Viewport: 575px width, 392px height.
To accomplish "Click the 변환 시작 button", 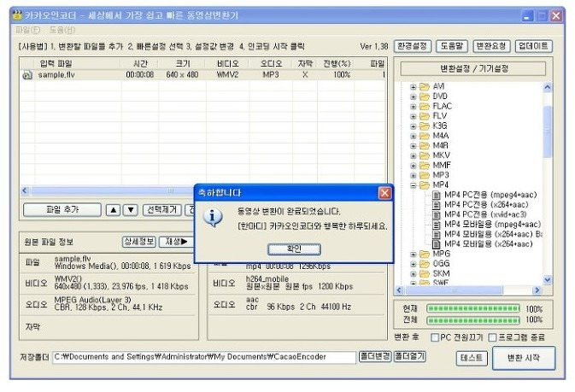I will tap(524, 358).
